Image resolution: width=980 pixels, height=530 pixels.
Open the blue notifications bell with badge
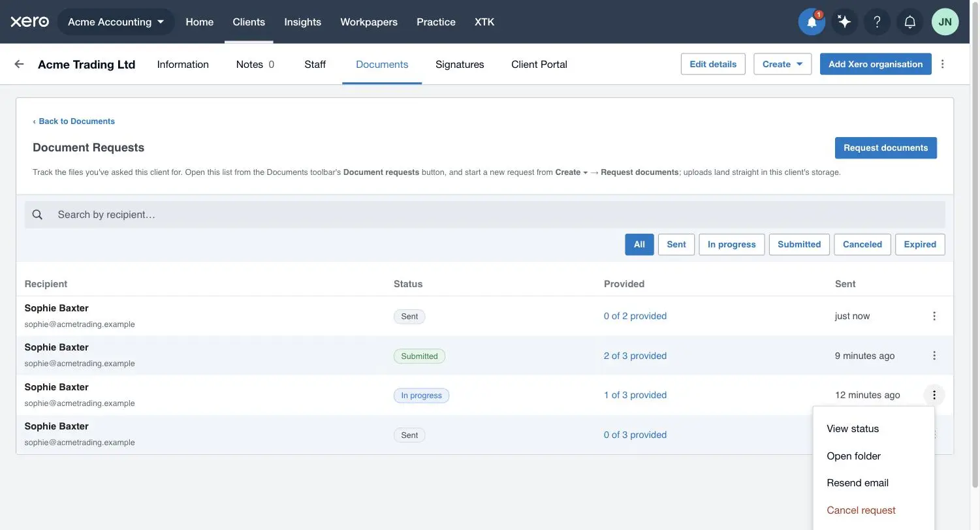(x=812, y=22)
